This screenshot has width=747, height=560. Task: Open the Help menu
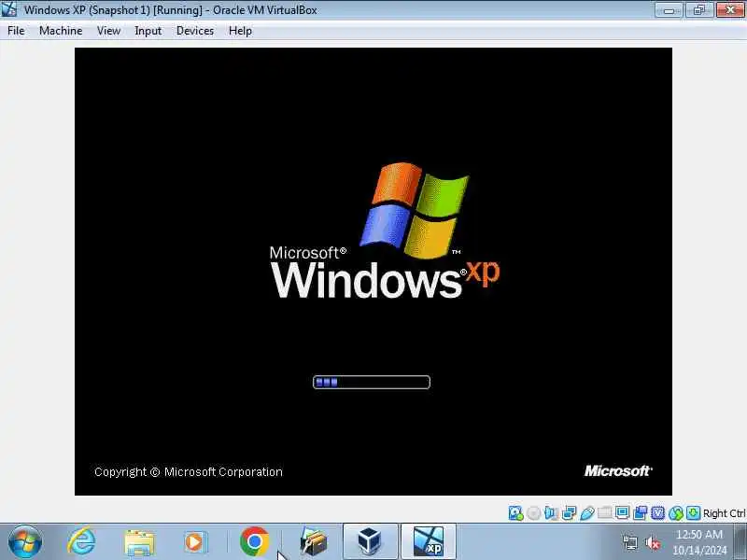click(240, 31)
